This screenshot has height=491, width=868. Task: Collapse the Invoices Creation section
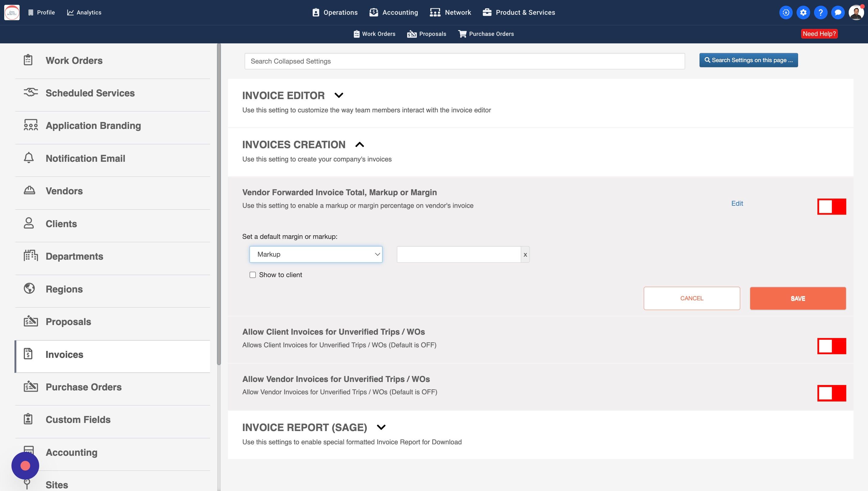point(360,145)
